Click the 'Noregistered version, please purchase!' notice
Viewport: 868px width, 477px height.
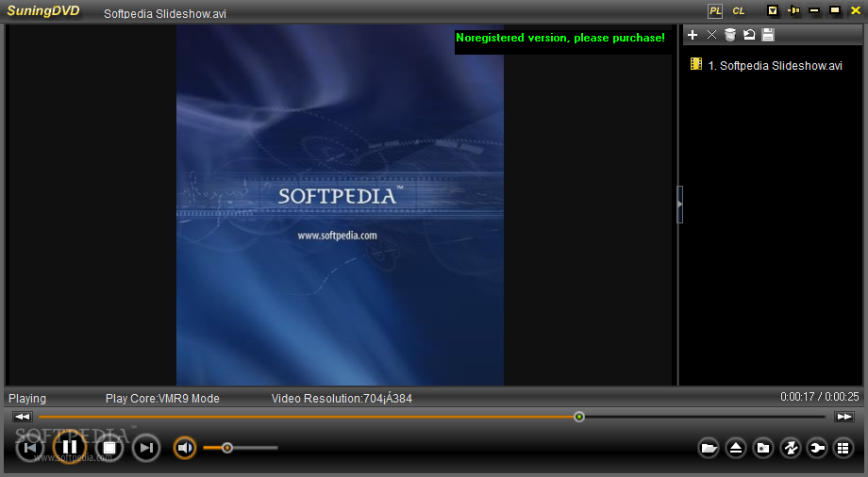click(560, 38)
